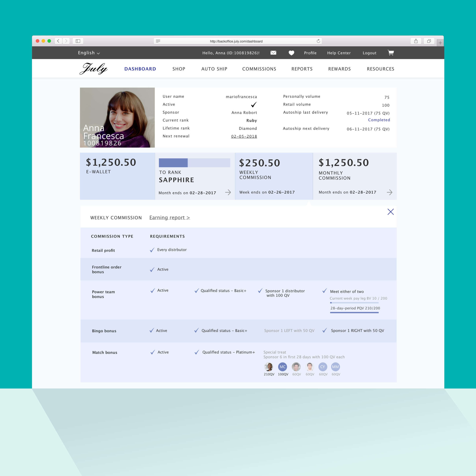Click the arrow in the Sapphire rank card
This screenshot has height=476, width=476.
(x=228, y=192)
